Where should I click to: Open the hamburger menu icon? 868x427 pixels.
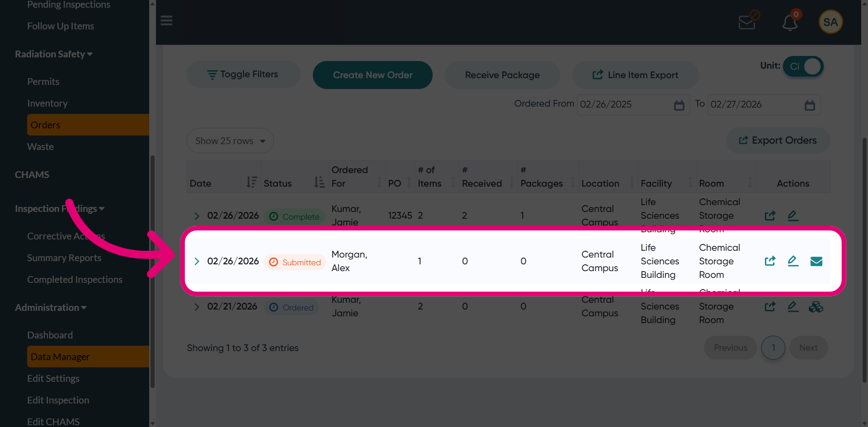point(166,21)
